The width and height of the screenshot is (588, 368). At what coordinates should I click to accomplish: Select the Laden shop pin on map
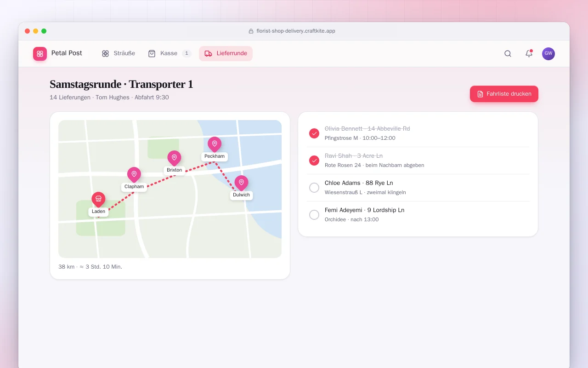(98, 200)
